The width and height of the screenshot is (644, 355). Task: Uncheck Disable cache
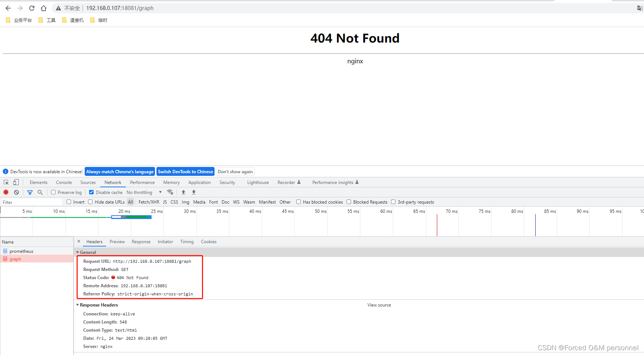tap(91, 192)
